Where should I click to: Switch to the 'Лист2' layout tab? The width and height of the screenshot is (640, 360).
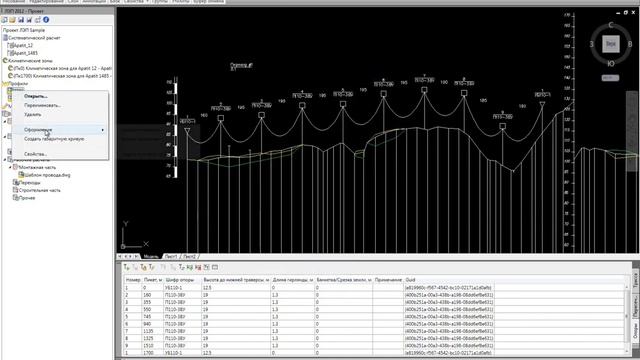[x=189, y=256]
